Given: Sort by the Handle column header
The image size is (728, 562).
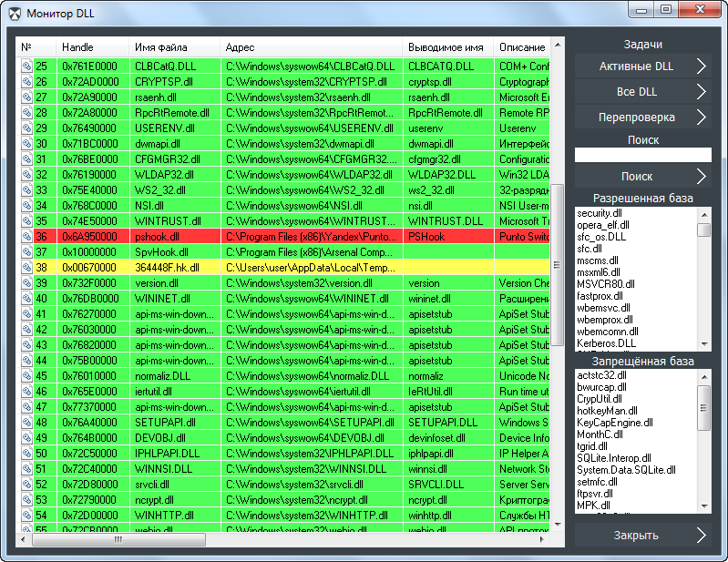Looking at the screenshot, I should (x=78, y=46).
